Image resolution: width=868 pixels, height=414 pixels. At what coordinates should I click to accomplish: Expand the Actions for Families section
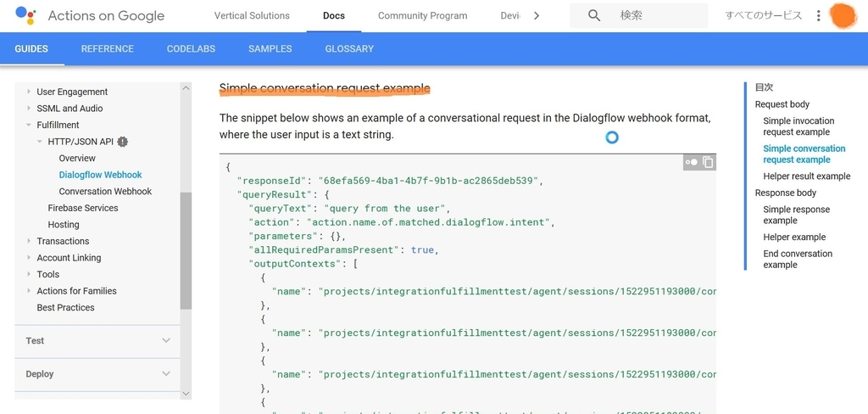[x=29, y=291]
